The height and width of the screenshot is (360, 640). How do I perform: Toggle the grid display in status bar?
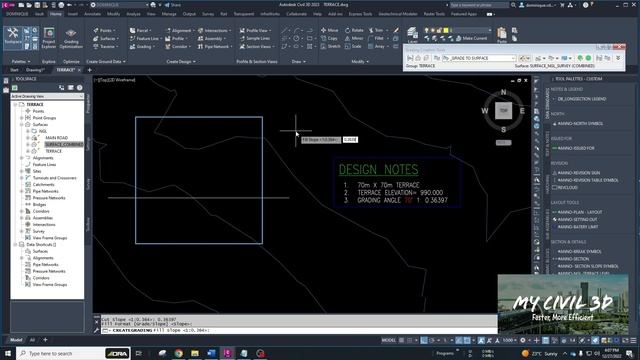402,340
